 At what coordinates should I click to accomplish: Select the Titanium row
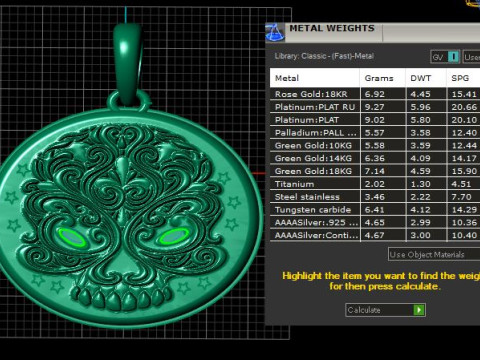375,184
